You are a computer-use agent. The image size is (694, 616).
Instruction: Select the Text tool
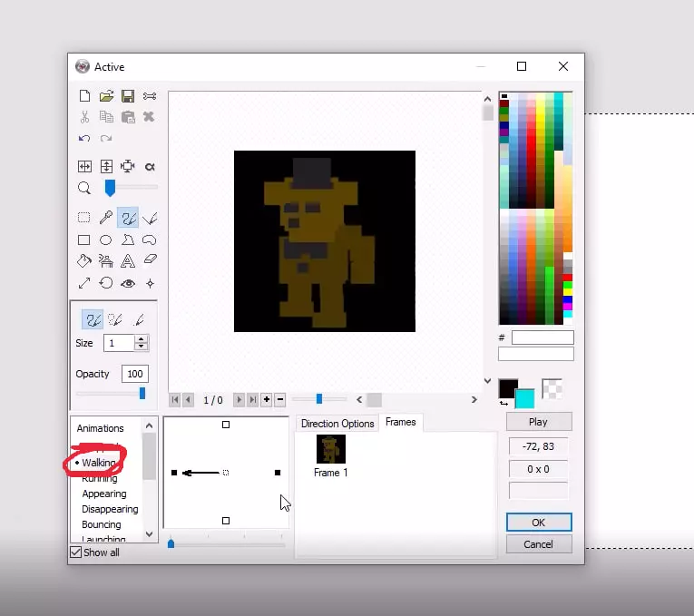pyautogui.click(x=128, y=261)
